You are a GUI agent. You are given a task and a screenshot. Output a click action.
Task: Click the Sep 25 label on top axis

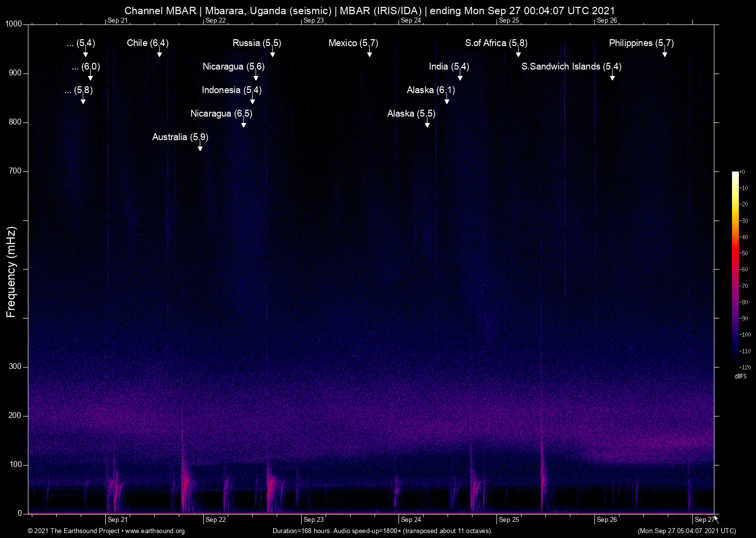pyautogui.click(x=509, y=21)
